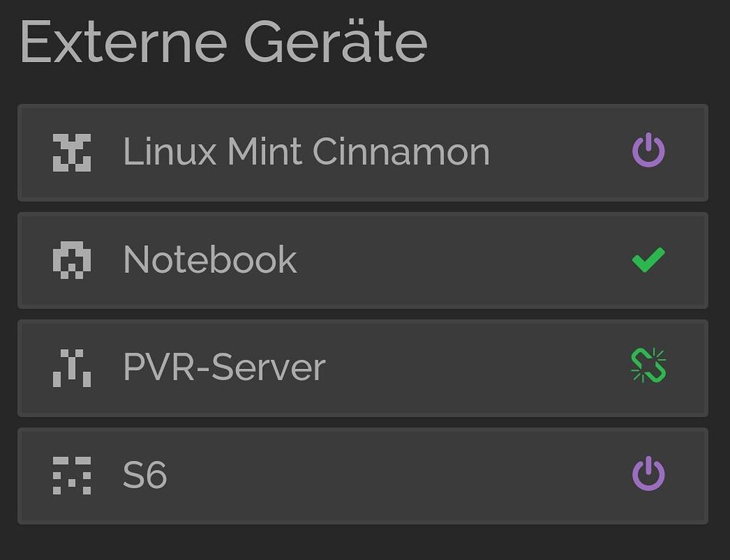Click the word "Externe" in the heading
Image resolution: width=730 pixels, height=560 pixels.
point(123,42)
